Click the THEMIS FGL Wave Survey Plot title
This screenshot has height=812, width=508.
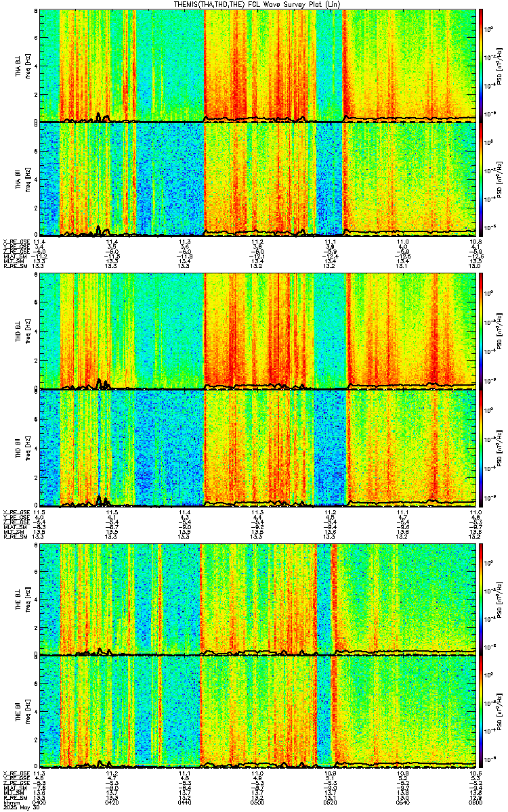[258, 4]
